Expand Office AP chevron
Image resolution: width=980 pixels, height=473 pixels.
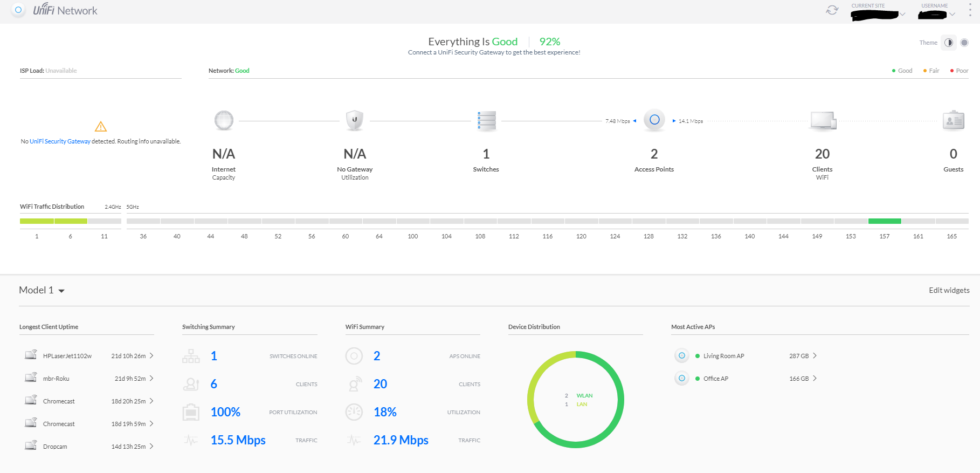pyautogui.click(x=815, y=379)
